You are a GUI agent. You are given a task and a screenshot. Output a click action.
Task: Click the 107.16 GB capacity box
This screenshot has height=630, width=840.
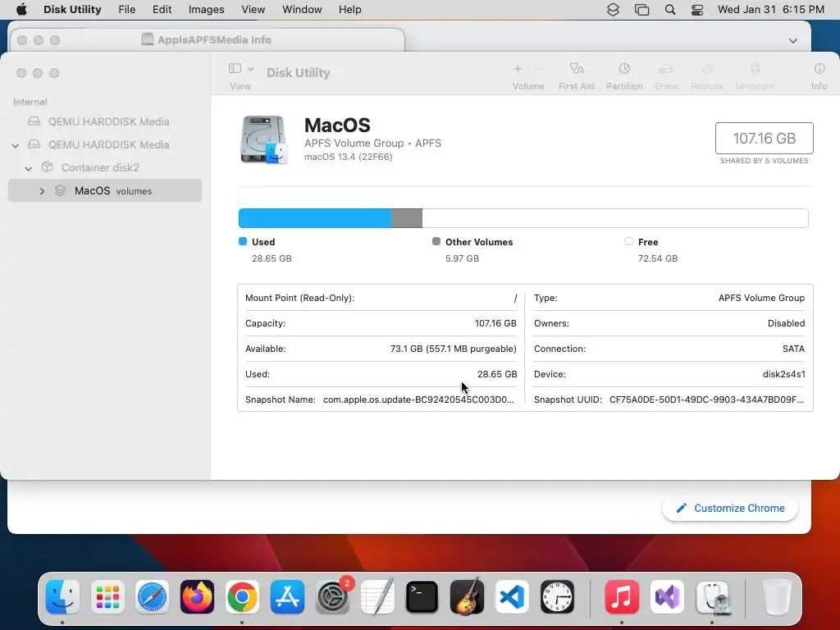[764, 138]
